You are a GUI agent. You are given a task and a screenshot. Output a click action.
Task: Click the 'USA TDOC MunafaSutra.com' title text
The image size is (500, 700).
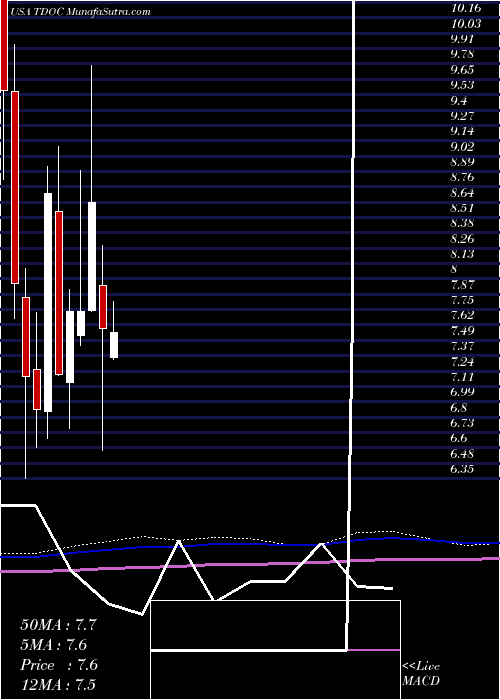point(80,12)
